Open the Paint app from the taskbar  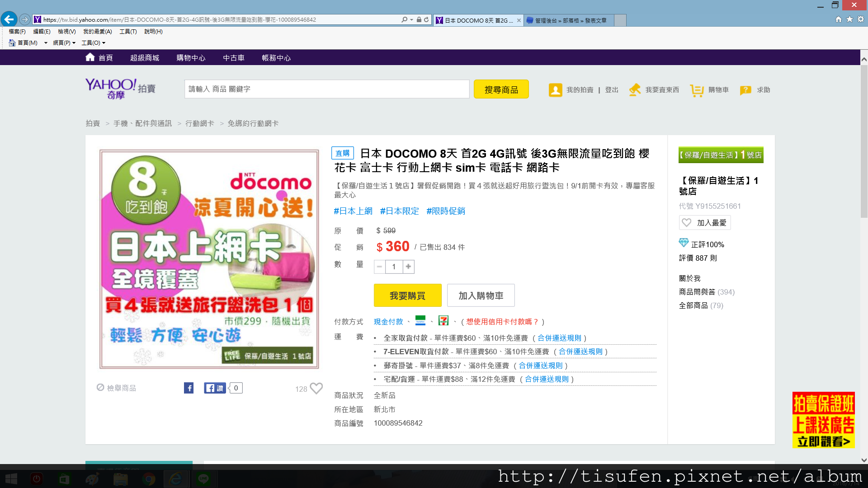(x=92, y=479)
